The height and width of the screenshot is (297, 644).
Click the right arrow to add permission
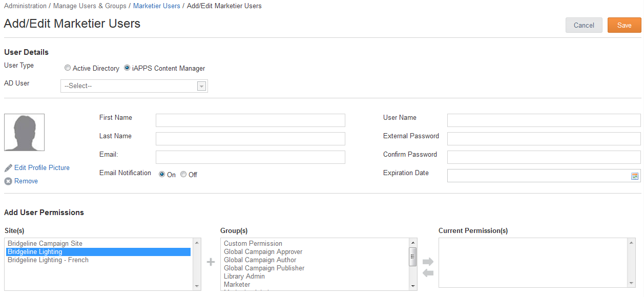coord(428,262)
